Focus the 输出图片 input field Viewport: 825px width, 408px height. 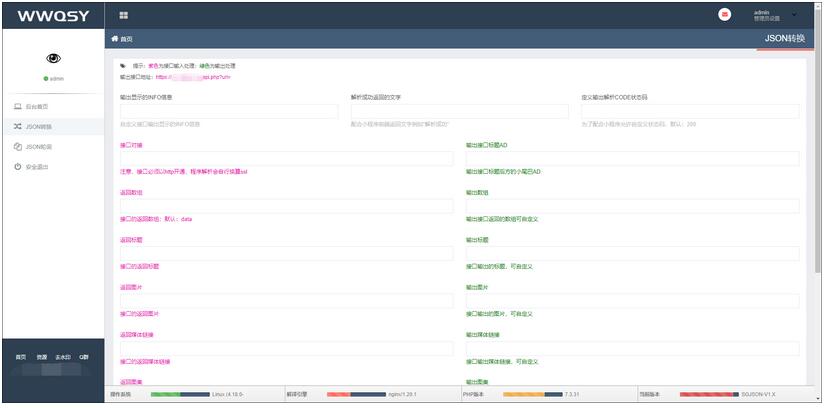click(632, 301)
